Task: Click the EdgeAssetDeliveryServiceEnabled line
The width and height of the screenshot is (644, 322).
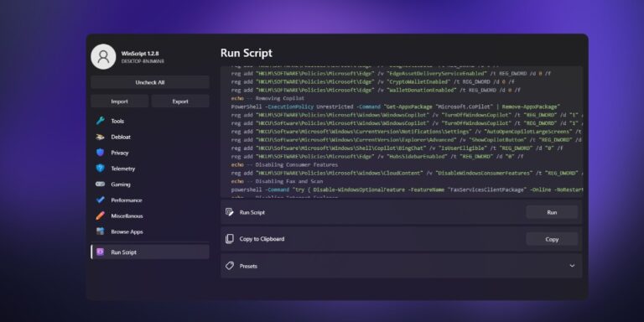Action: tap(391, 74)
